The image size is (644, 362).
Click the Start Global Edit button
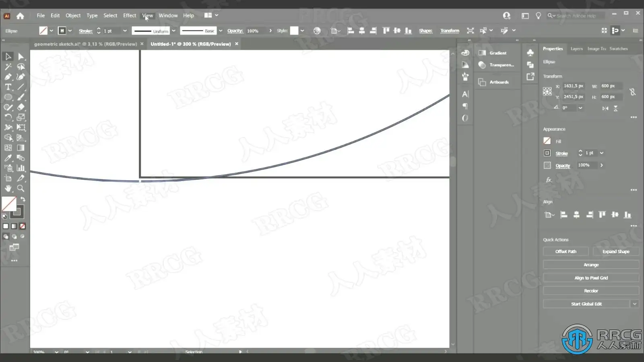(x=586, y=304)
